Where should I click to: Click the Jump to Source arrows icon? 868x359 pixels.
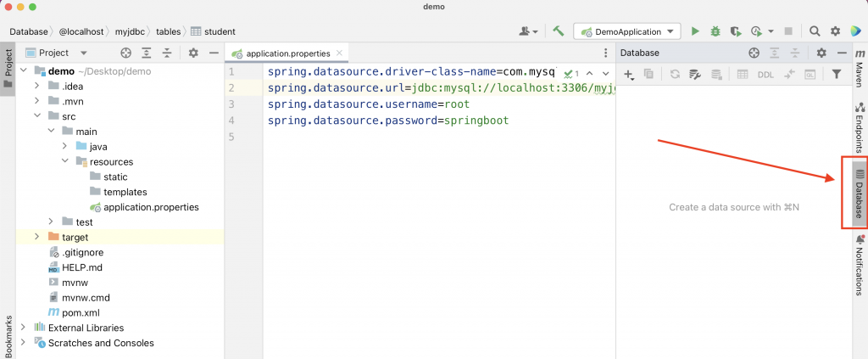(790, 74)
